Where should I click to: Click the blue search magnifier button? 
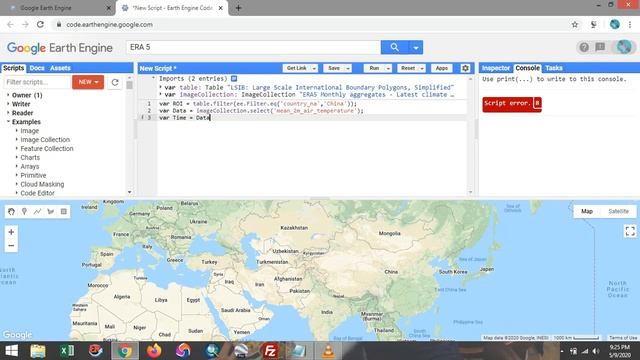[x=394, y=47]
